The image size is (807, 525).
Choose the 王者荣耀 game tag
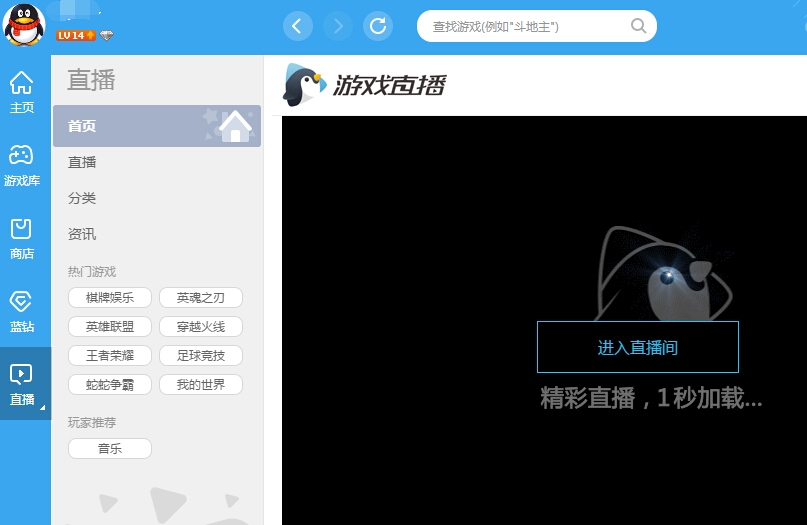[110, 355]
